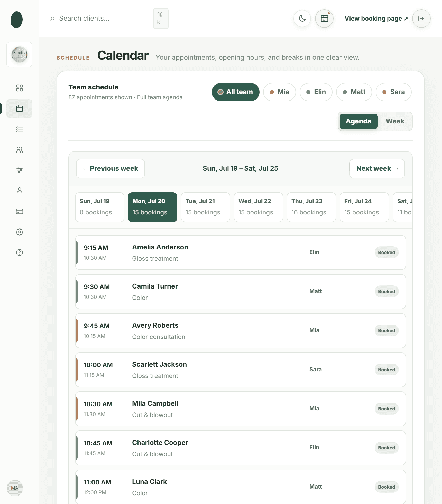Click Matt label on Camila Turner row
442x504 pixels.
[x=316, y=291]
